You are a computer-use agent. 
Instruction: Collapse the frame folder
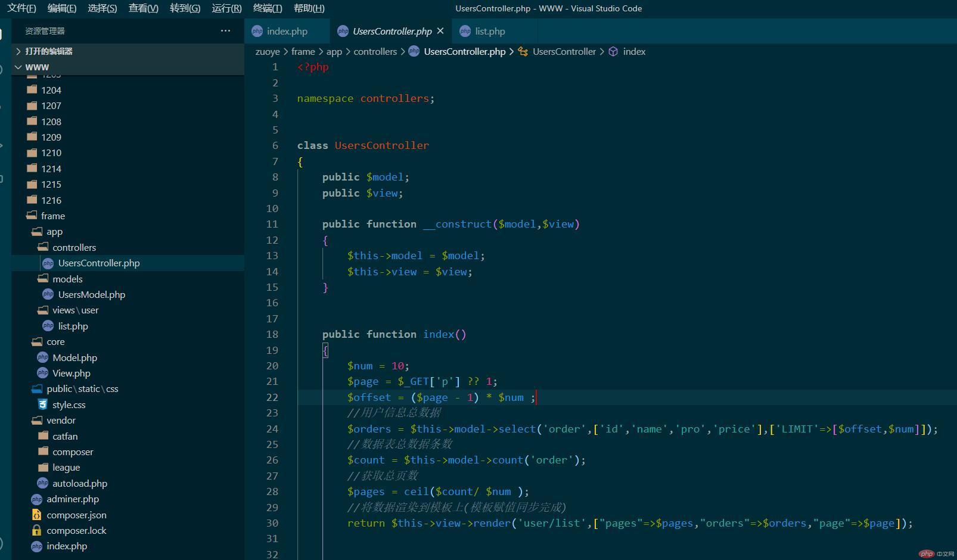128,216
